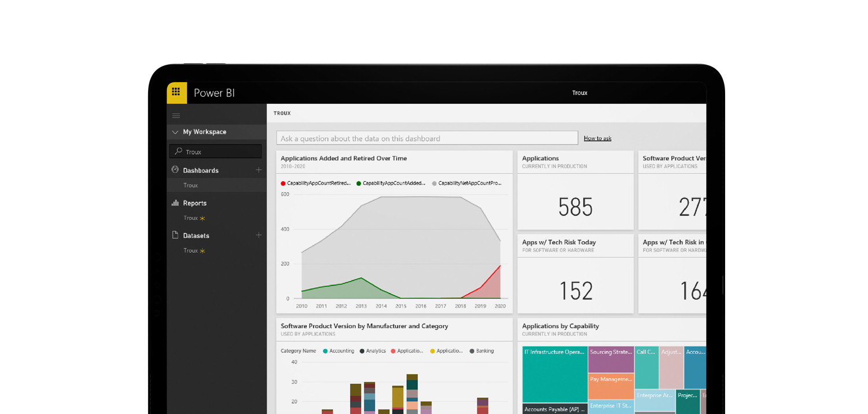The width and height of the screenshot is (868, 414).
Task: Click the asterisk beside the Reports Troux item
Action: coord(203,218)
